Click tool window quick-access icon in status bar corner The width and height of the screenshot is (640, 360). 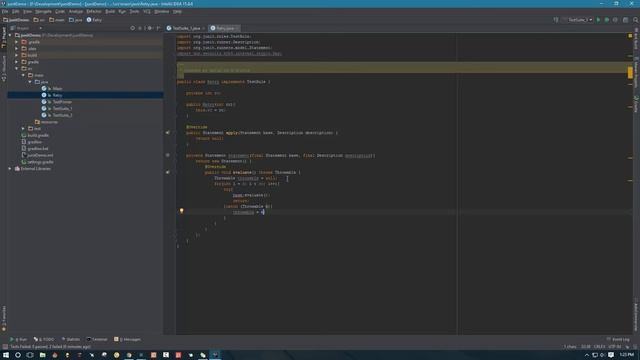click(x=4, y=347)
